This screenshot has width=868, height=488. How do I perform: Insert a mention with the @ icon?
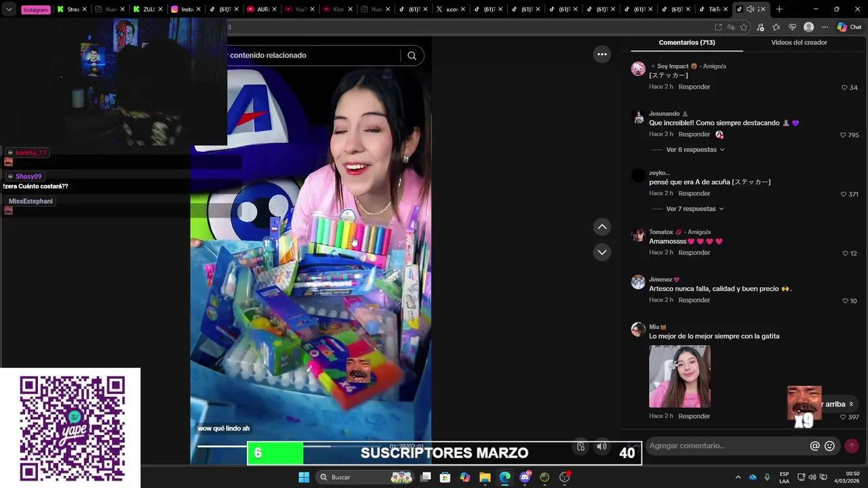click(814, 446)
